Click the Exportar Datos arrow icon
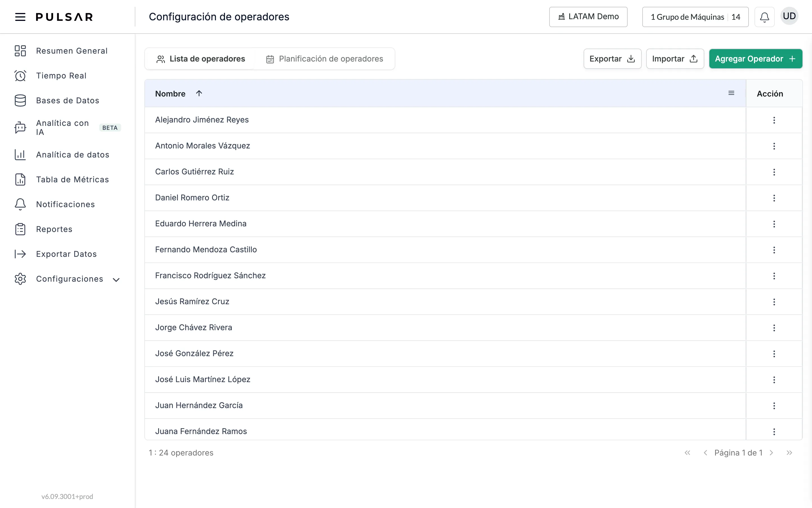 tap(20, 254)
